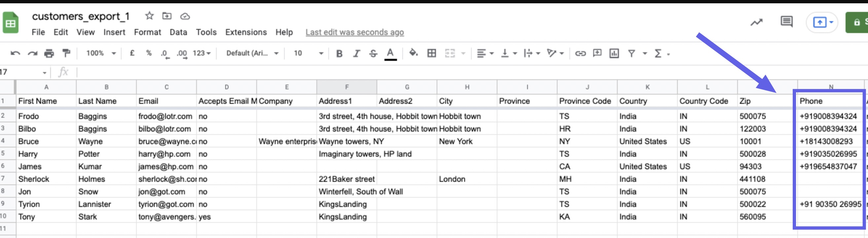This screenshot has width=868, height=238.
Task: Click the Redo arrow icon
Action: (x=32, y=53)
